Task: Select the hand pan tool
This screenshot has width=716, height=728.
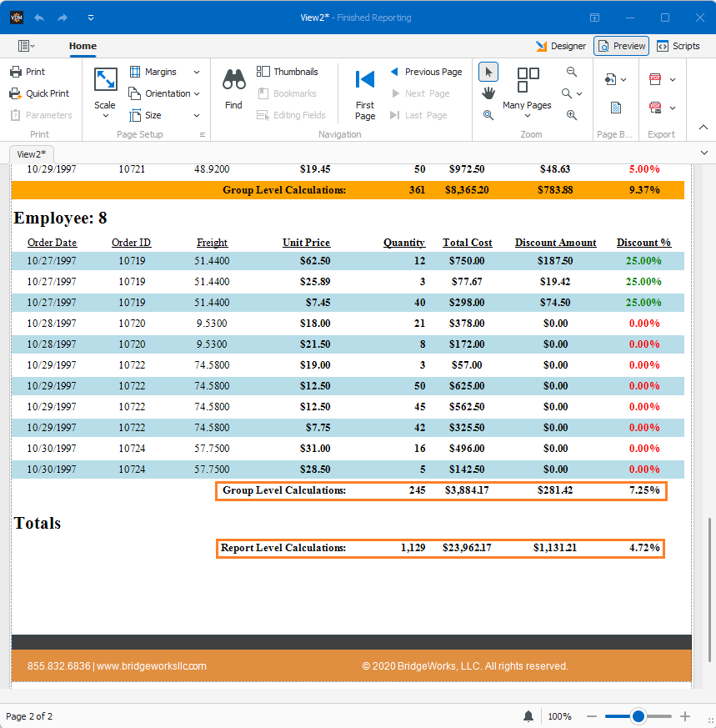Action: click(488, 93)
